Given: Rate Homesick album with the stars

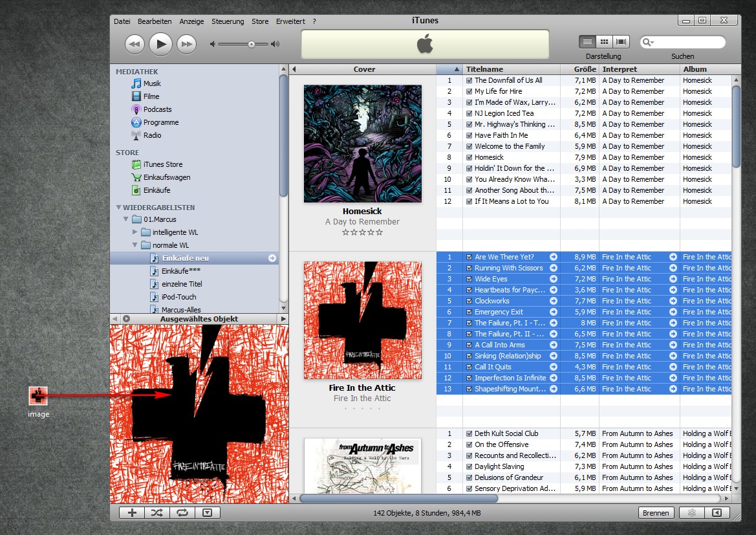Looking at the screenshot, I should coord(363,232).
